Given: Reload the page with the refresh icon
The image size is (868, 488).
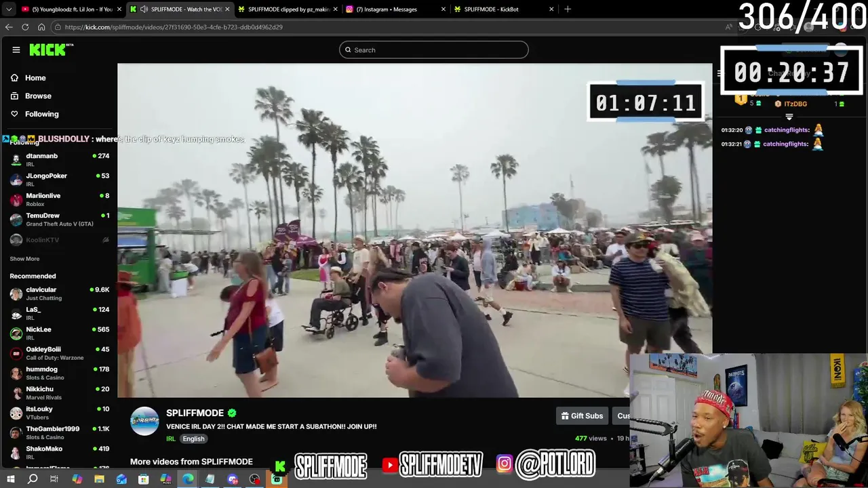Looking at the screenshot, I should pyautogui.click(x=25, y=27).
